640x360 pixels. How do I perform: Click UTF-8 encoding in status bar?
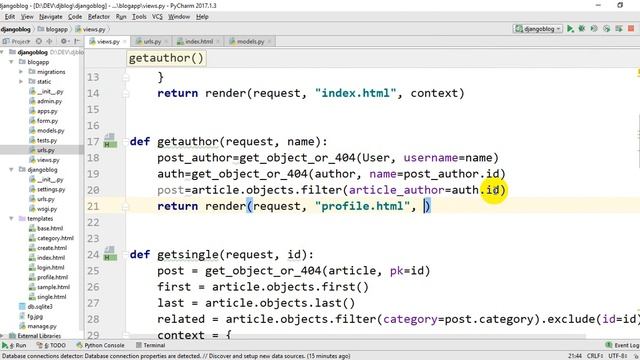point(618,356)
